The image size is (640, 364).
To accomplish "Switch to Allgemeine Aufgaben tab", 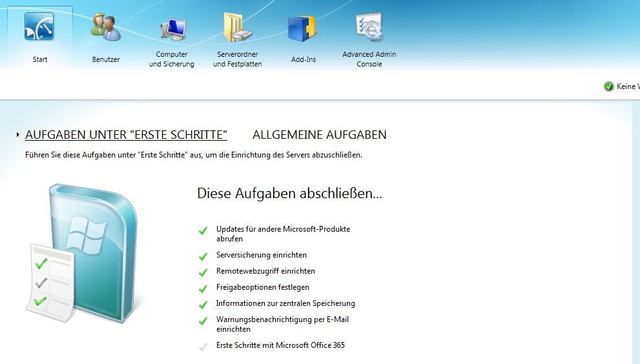I will pos(319,135).
